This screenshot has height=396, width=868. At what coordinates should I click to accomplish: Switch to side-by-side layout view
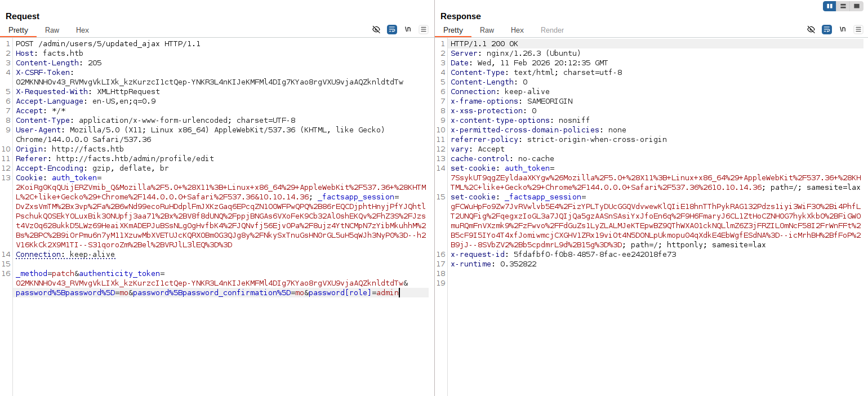click(x=829, y=6)
